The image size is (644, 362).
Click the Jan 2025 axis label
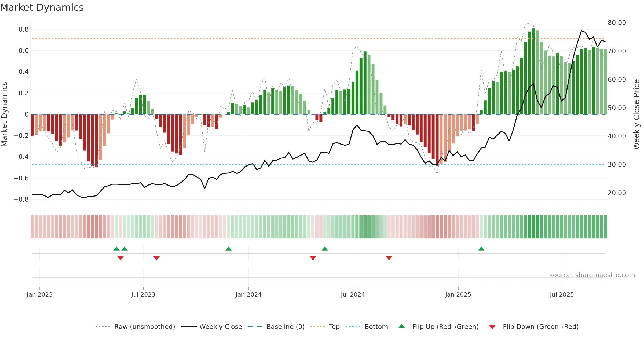click(x=458, y=294)
